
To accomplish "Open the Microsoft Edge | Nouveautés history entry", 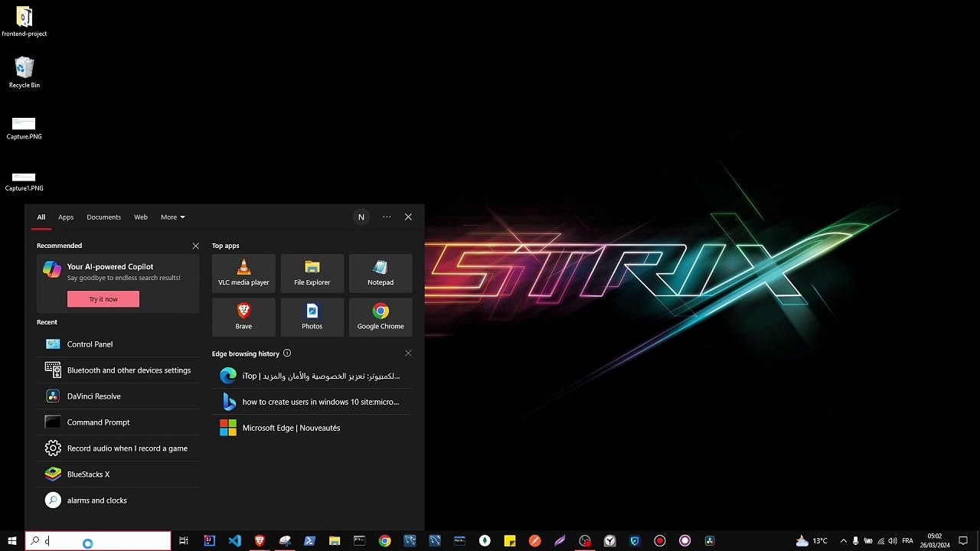I will (312, 428).
